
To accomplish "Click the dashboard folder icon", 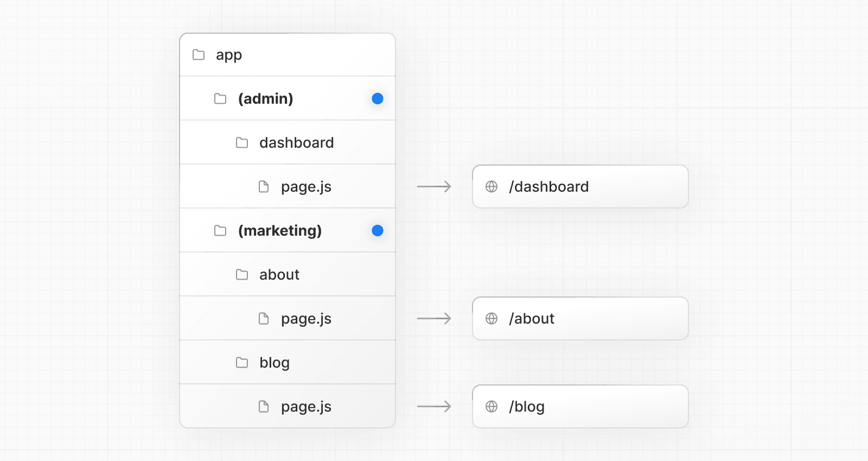I will tap(242, 143).
